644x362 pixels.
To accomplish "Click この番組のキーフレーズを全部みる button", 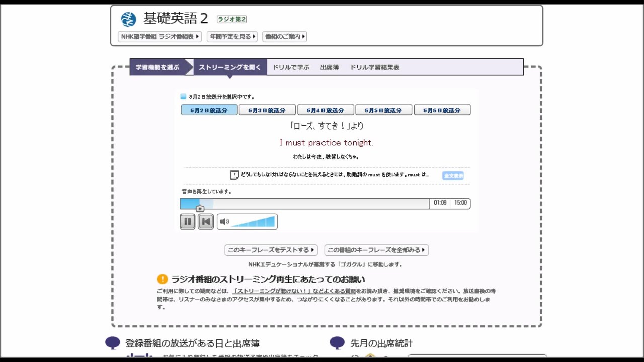I will pyautogui.click(x=376, y=250).
